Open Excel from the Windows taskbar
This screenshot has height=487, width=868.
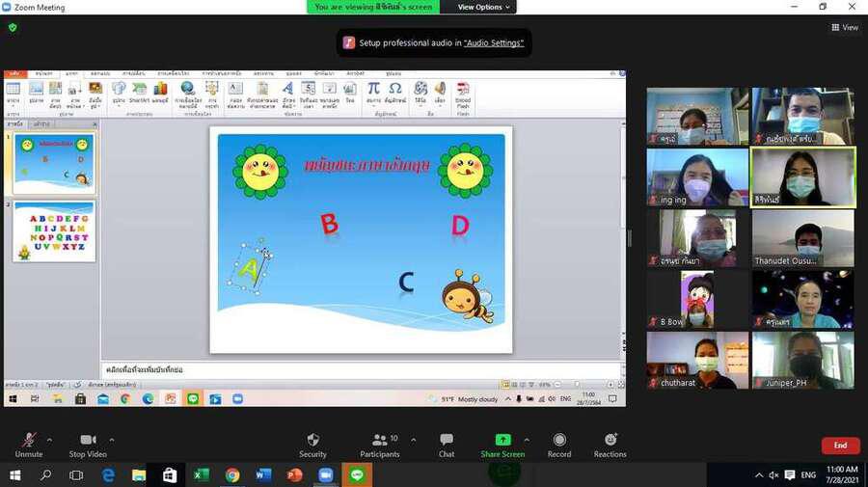202,474
